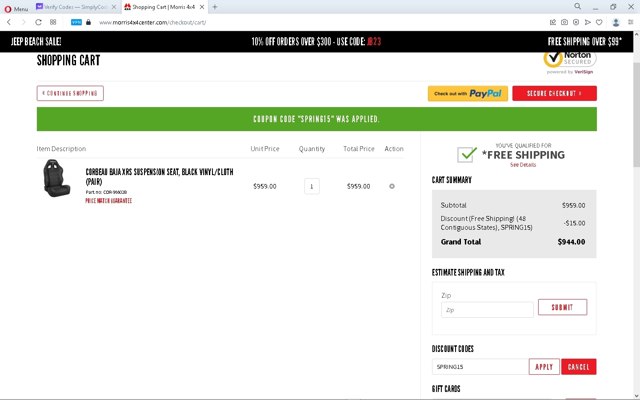The image size is (640, 400).
Task: Go back to previous page
Action: (x=9, y=22)
